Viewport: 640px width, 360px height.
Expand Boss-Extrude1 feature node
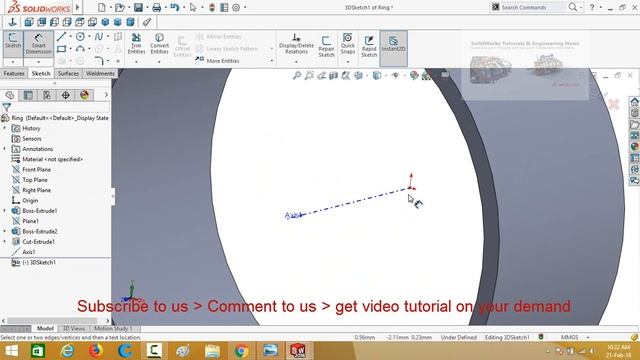pos(5,211)
